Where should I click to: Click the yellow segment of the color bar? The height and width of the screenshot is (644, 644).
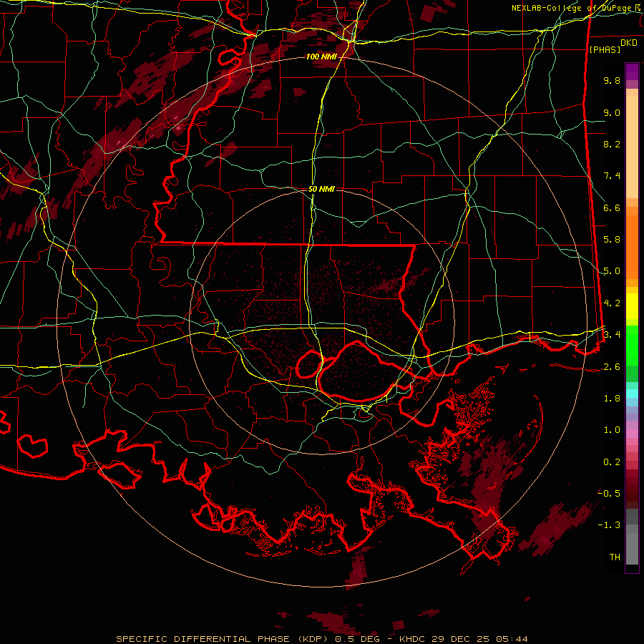pos(632,306)
